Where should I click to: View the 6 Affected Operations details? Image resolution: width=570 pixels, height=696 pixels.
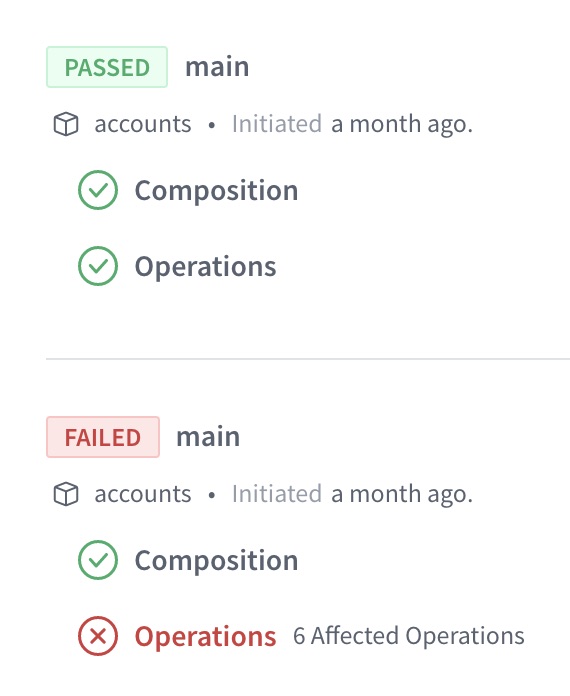coord(409,636)
